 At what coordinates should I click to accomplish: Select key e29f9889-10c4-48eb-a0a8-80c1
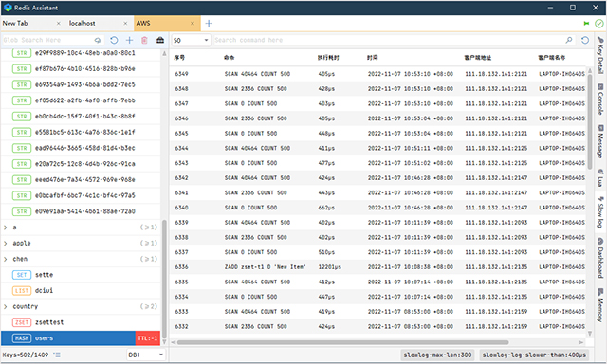click(81, 53)
